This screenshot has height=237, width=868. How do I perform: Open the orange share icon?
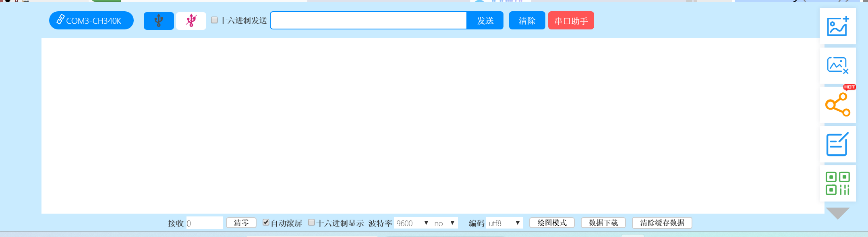click(x=837, y=105)
